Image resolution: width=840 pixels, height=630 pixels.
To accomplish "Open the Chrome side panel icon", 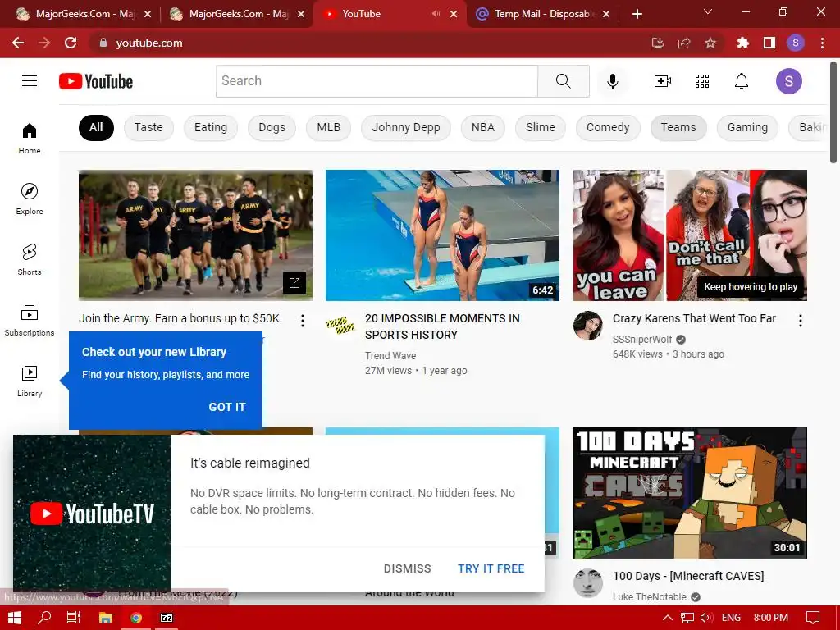I will click(769, 43).
